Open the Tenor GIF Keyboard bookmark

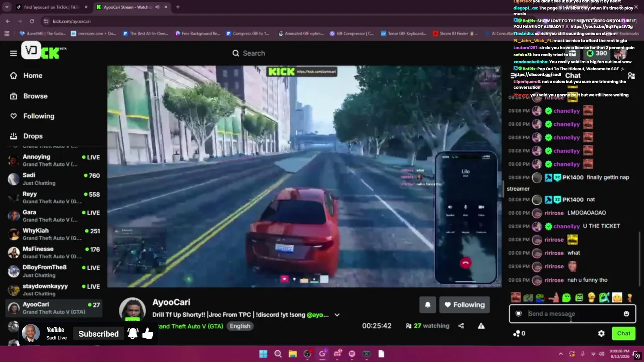coord(404,34)
